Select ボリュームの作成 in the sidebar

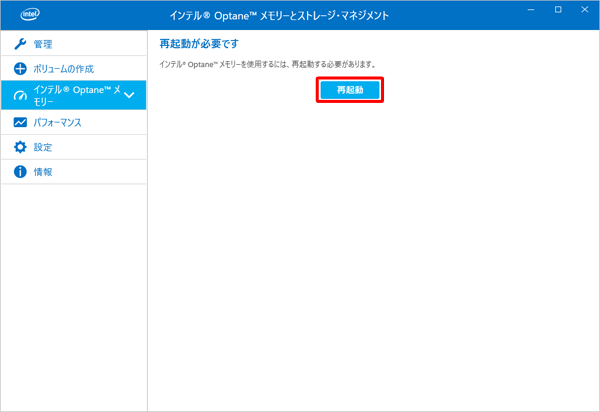click(x=74, y=68)
